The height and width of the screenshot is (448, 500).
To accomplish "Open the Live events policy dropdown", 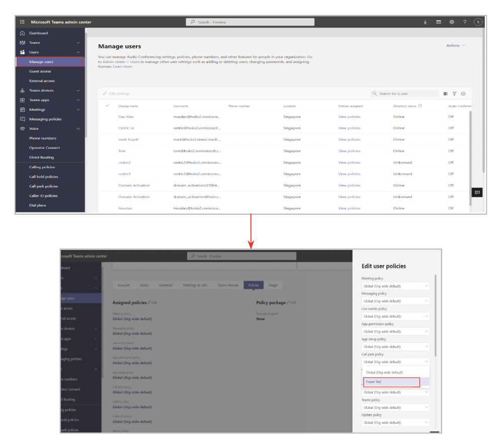I will (x=395, y=316).
